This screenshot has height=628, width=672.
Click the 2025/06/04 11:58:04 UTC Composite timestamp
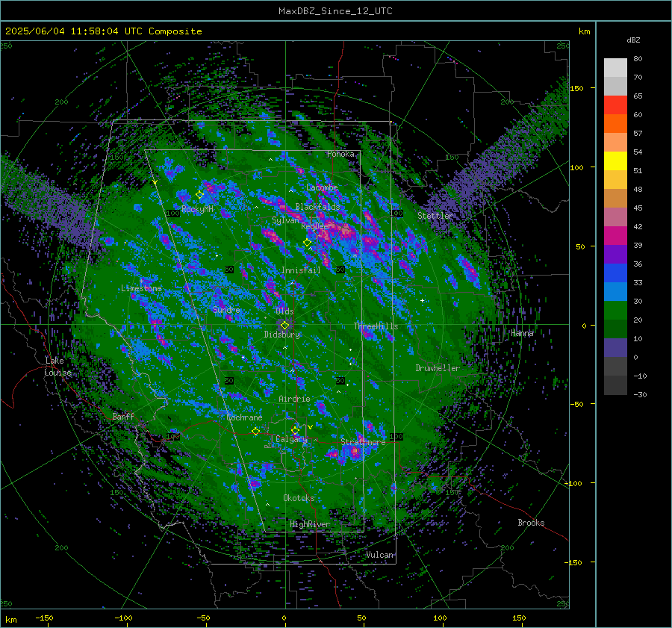(x=103, y=31)
